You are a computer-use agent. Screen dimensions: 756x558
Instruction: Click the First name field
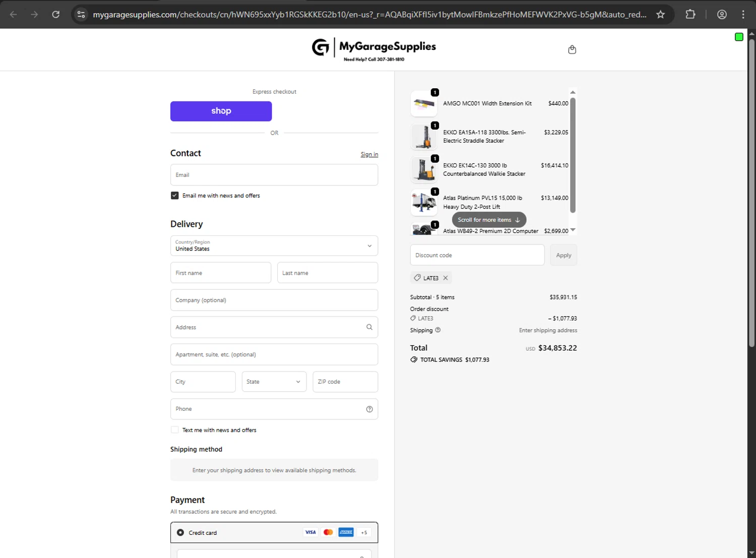[221, 273]
